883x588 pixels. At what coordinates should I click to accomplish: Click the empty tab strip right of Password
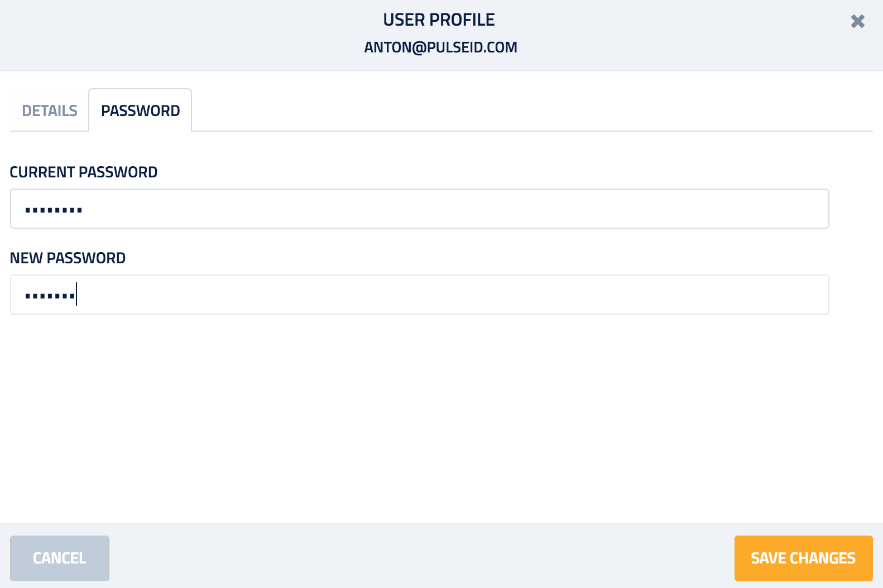(x=532, y=110)
